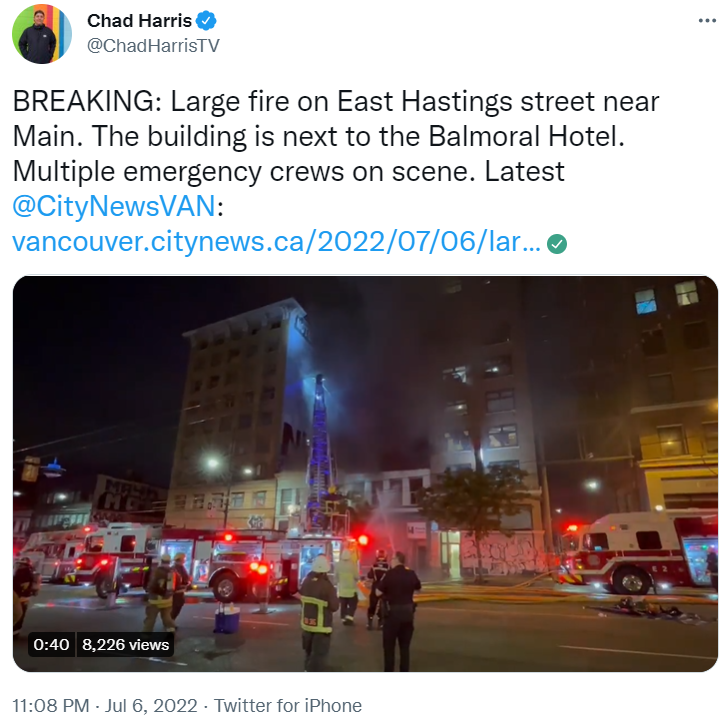Open the @CityNewsVAN mention

tap(114, 206)
